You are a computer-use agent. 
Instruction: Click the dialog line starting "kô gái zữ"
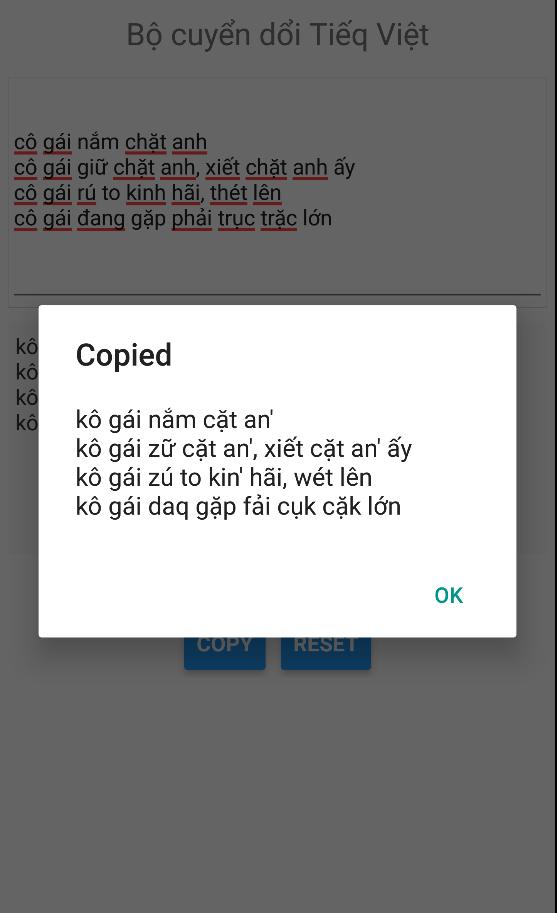tap(244, 449)
